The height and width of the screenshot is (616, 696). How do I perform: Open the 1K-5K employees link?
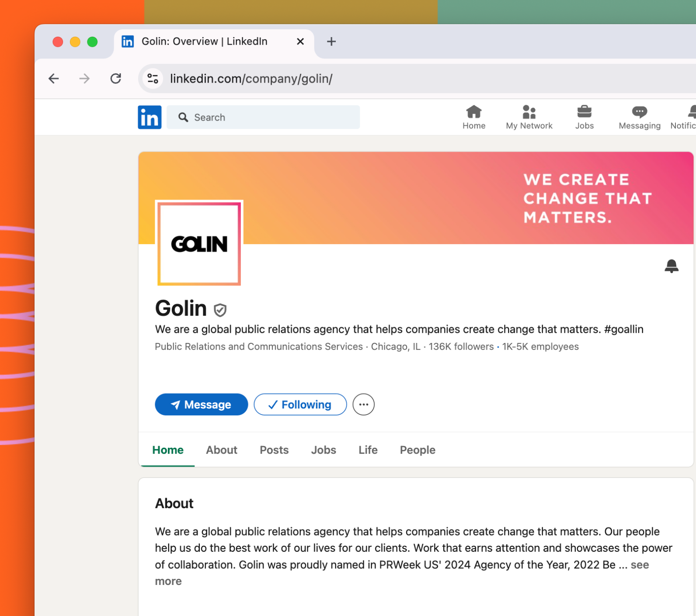[540, 346]
